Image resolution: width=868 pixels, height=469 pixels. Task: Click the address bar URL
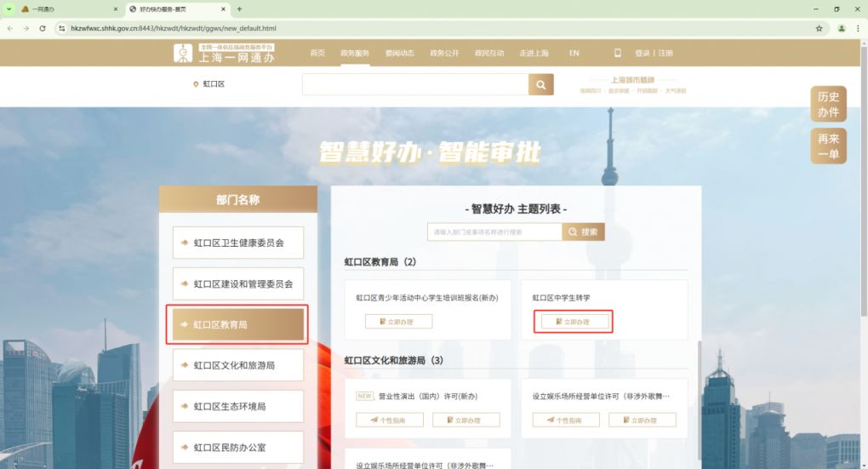174,28
